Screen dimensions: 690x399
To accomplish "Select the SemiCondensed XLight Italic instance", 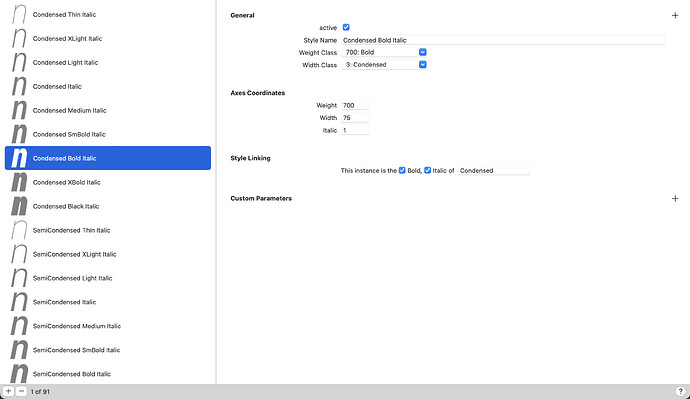I will (108, 254).
